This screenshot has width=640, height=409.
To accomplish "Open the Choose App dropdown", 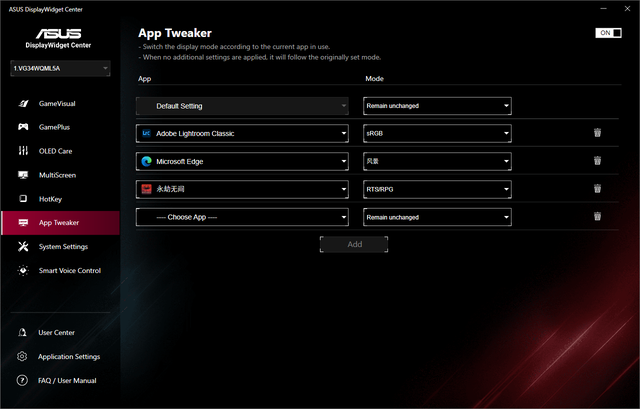I will [x=242, y=217].
